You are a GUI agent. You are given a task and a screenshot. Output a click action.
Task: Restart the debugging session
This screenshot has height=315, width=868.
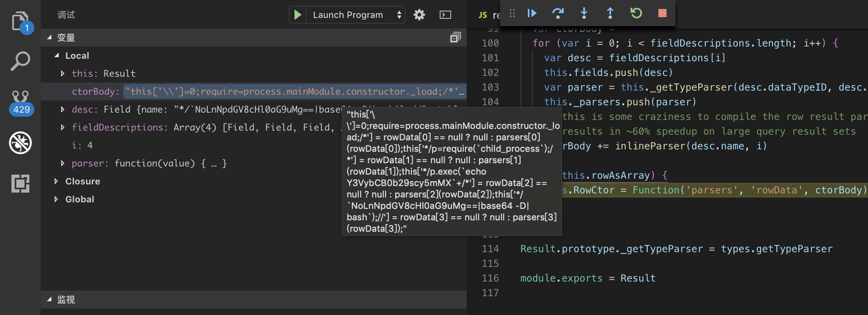point(636,13)
